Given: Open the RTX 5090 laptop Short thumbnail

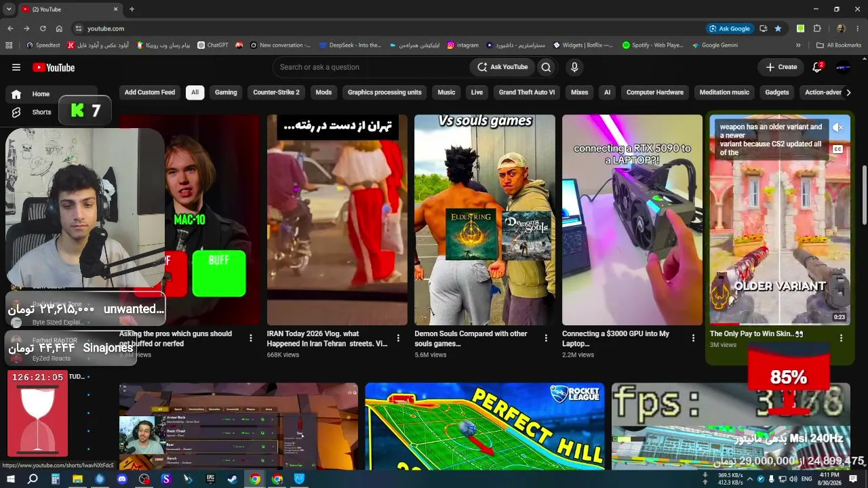Looking at the screenshot, I should (x=632, y=220).
